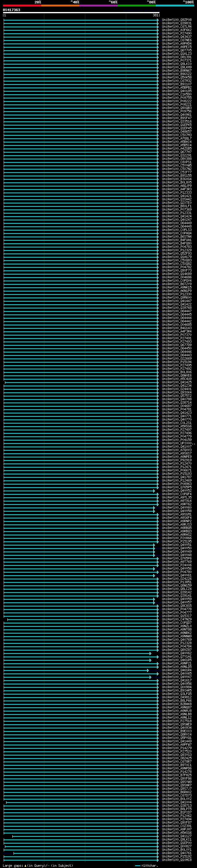197x868 pixels.
Task: Click the UniRef100_Q9LKH9 label
Action: (176, 67)
